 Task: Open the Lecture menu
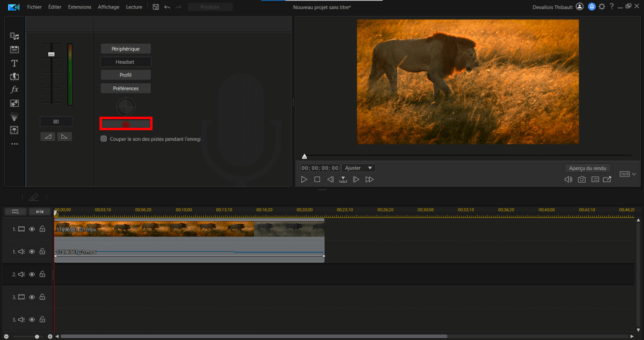pyautogui.click(x=134, y=7)
